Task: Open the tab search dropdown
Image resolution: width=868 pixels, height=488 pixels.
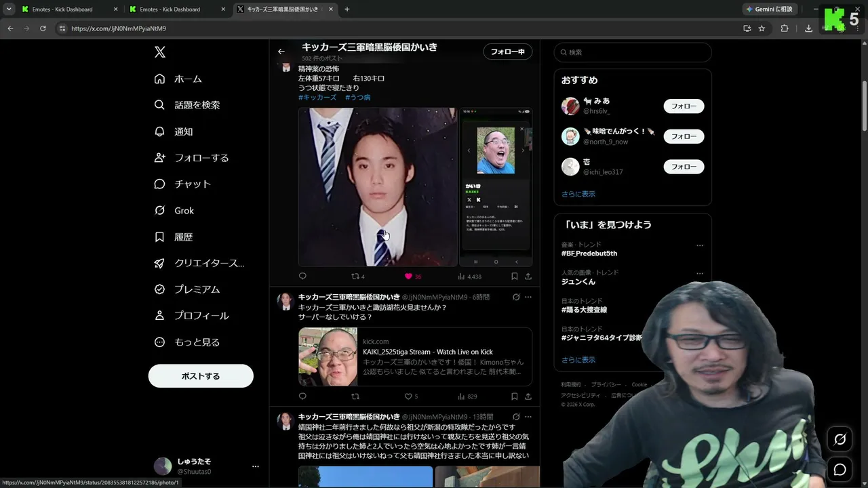Action: pos(9,9)
